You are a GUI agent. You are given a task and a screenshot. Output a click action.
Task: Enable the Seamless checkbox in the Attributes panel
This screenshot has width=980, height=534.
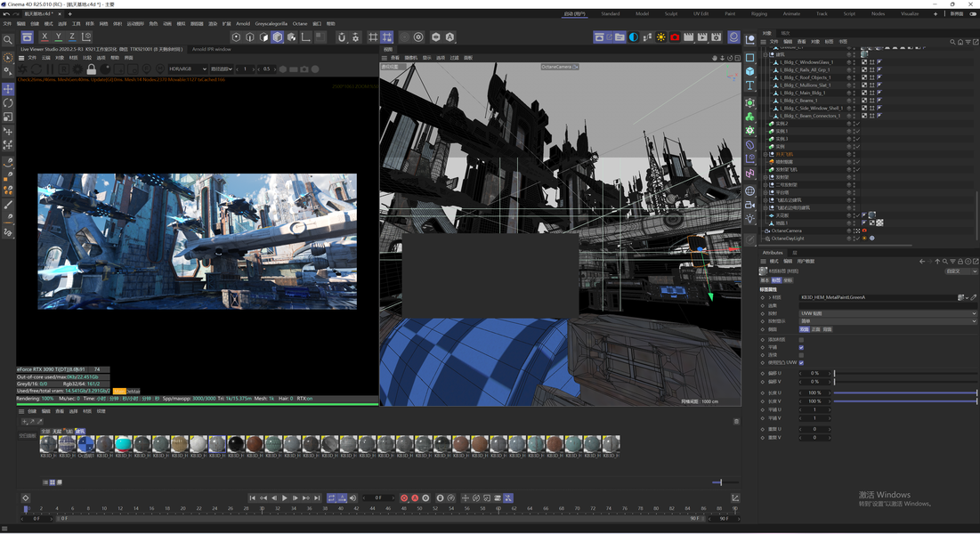tap(801, 355)
